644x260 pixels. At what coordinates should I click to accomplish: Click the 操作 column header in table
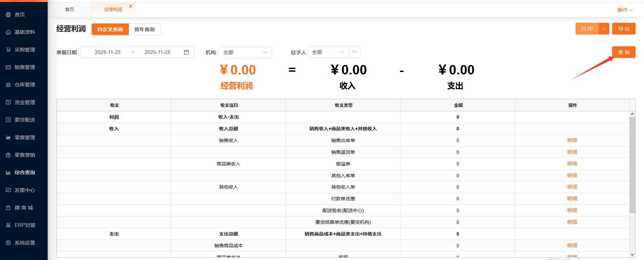point(573,105)
